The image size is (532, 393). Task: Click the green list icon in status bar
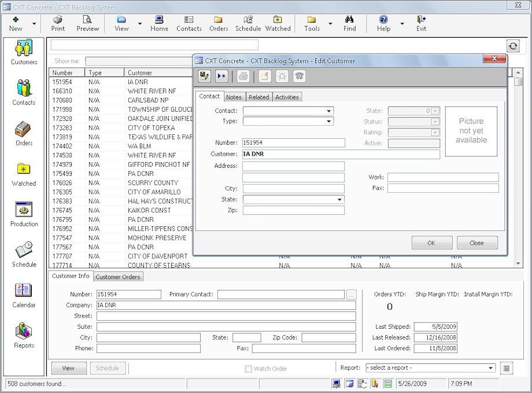[388, 384]
